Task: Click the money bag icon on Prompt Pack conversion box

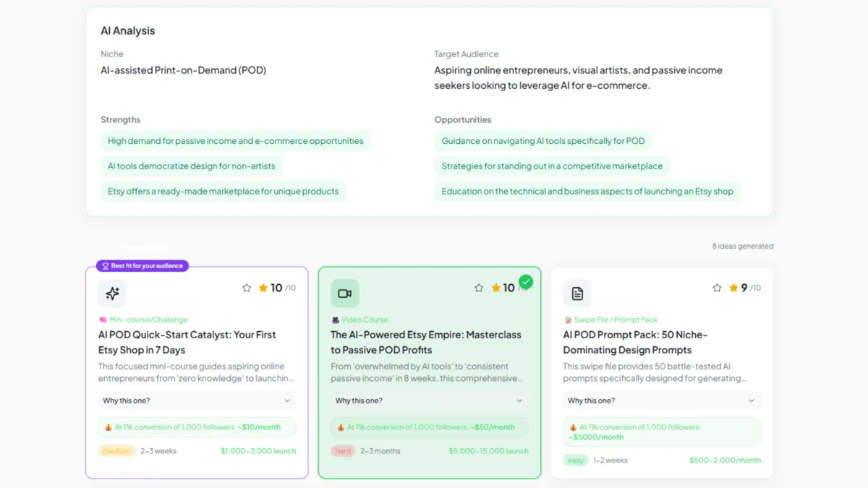Action: click(574, 427)
